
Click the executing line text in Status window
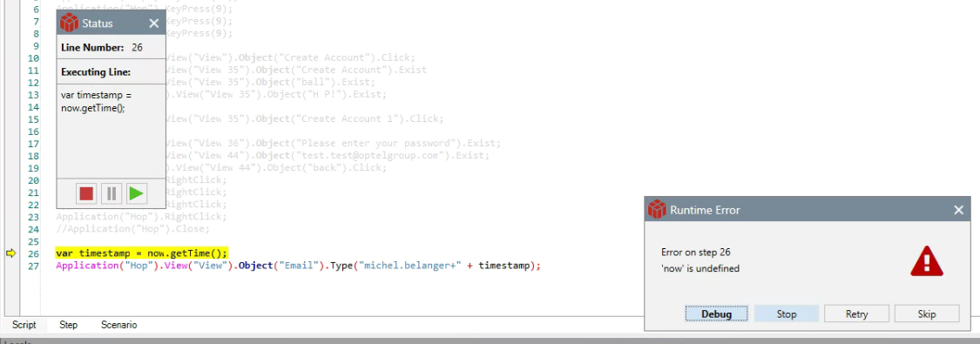(x=96, y=101)
